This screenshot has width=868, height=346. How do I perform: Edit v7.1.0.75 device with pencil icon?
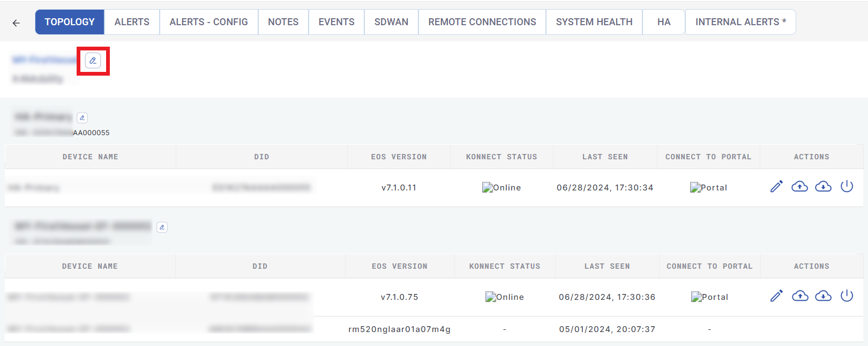[776, 296]
